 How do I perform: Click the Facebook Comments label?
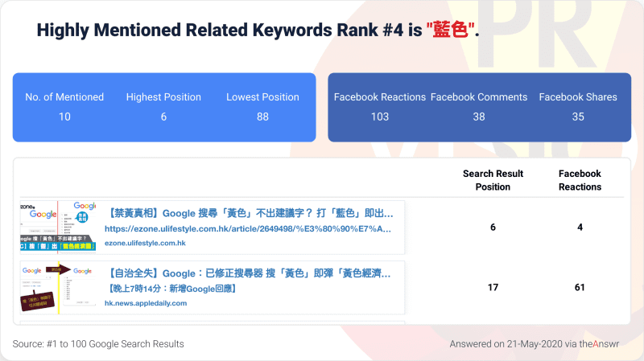[x=479, y=97]
